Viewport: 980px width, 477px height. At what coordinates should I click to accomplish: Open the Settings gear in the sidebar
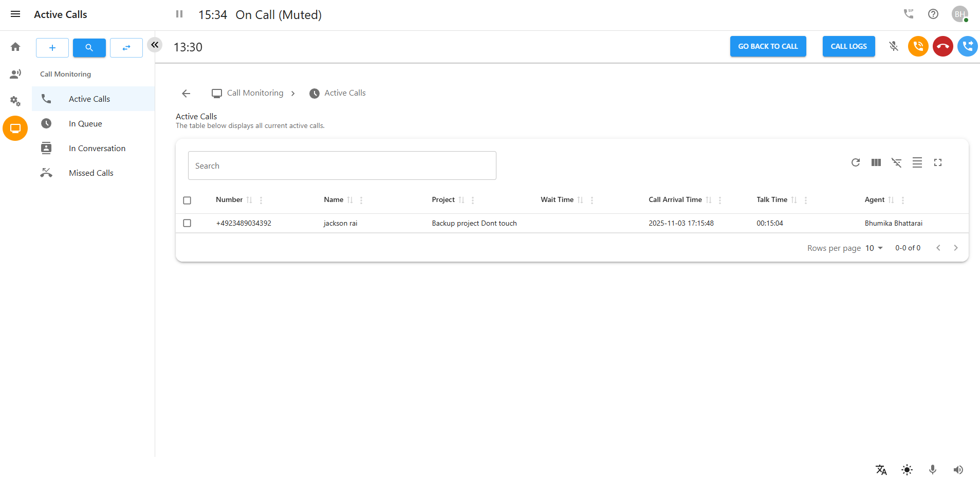[x=15, y=101]
